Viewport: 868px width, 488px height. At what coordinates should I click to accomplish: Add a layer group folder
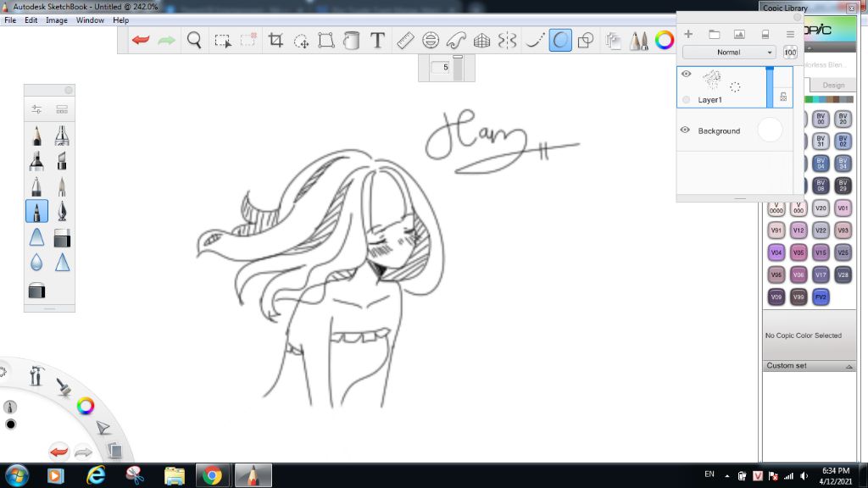714,34
